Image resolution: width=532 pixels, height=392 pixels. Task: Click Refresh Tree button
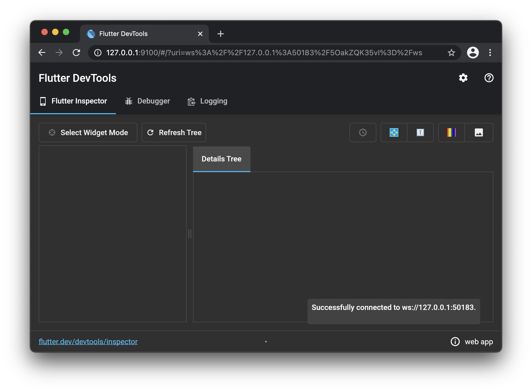[x=174, y=132]
